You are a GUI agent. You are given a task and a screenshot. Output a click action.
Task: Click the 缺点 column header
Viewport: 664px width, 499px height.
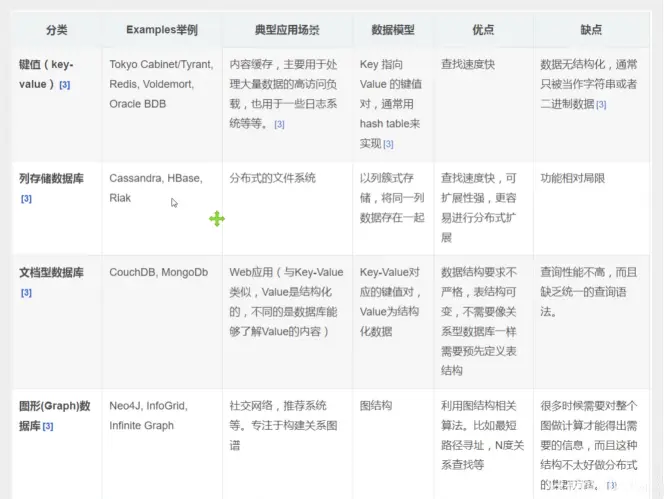[x=591, y=30]
